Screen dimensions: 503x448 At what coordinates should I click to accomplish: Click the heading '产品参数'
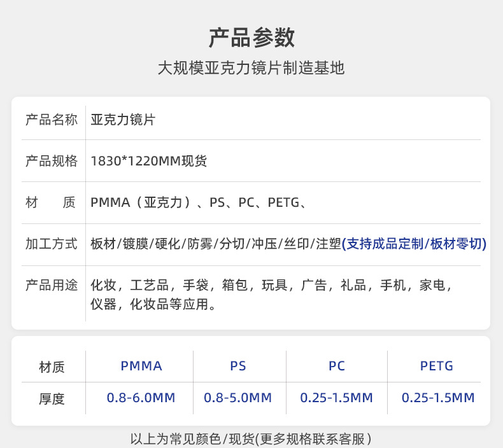pos(251,38)
